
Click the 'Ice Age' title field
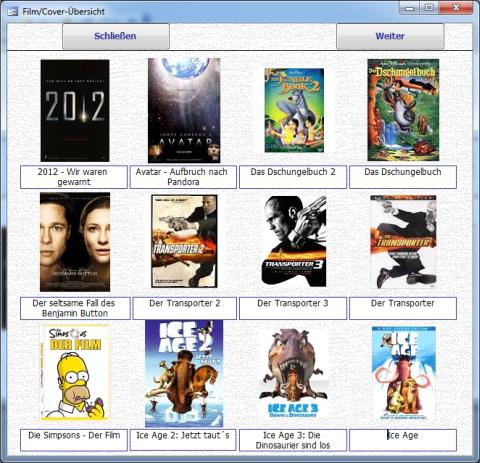(403, 440)
